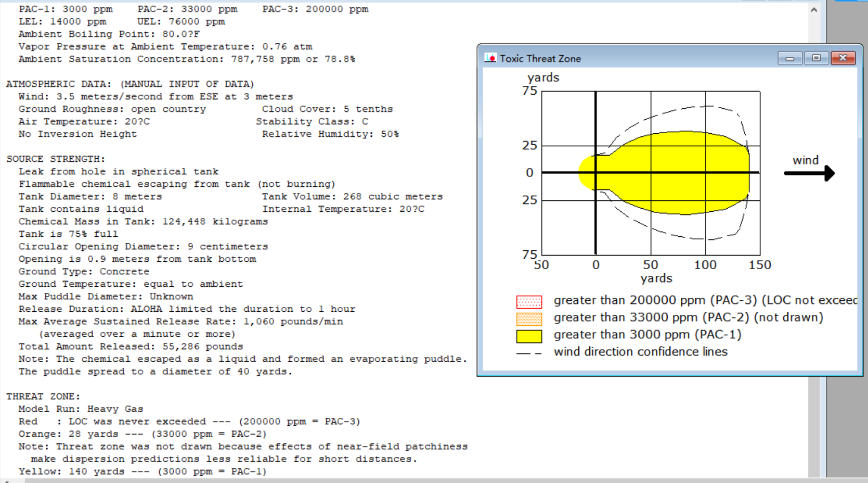
Task: Click 'Yellow: 140 yards' threat line
Action: 142,472
